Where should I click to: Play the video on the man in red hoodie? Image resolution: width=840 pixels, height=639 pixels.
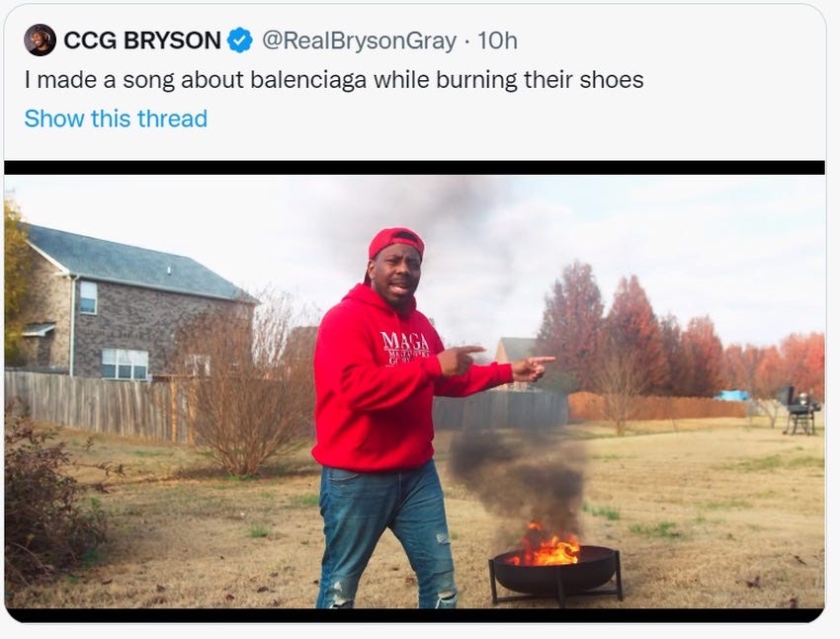click(x=414, y=391)
